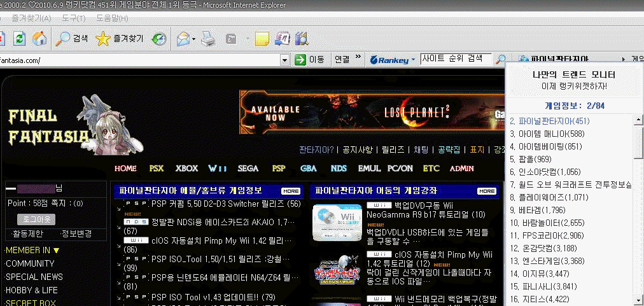Click the ranking list scrollbar up arrow
Image resolution: width=644 pixels, height=306 pixels.
638,120
